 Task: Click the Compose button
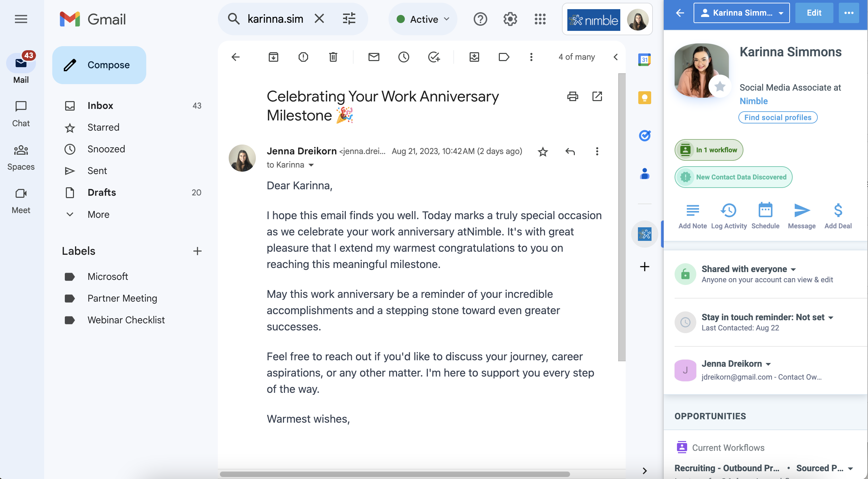tap(99, 65)
